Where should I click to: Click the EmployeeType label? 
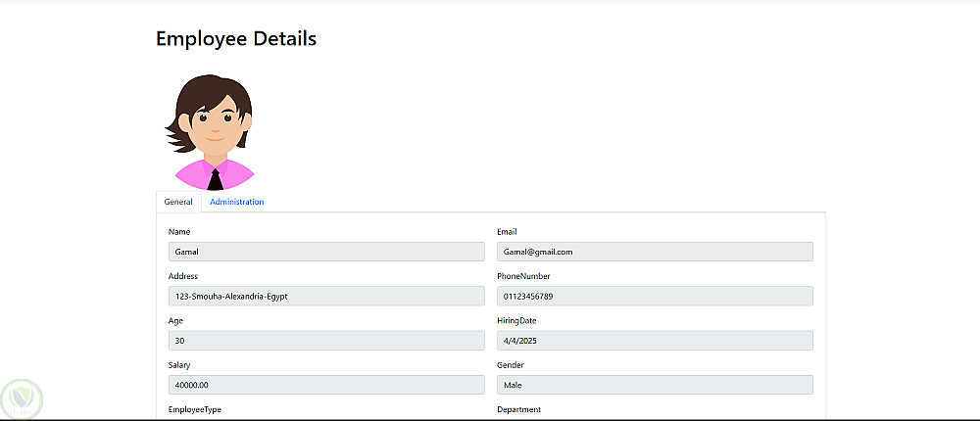point(195,409)
